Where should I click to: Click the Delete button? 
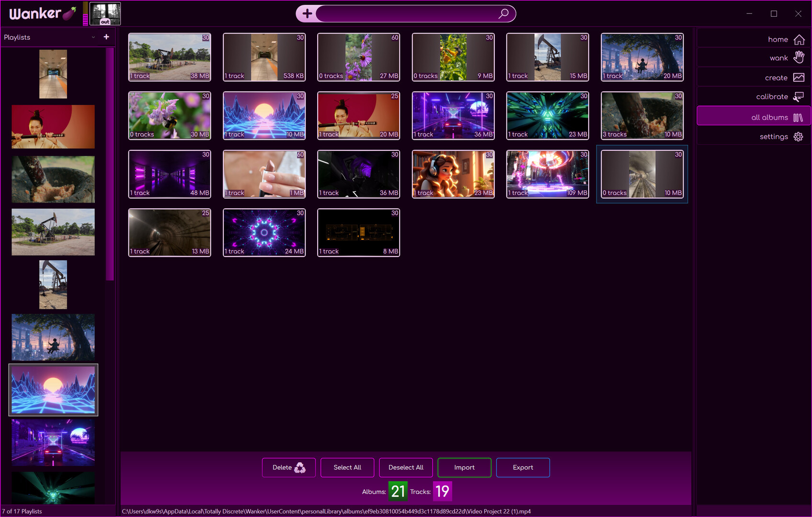click(289, 468)
